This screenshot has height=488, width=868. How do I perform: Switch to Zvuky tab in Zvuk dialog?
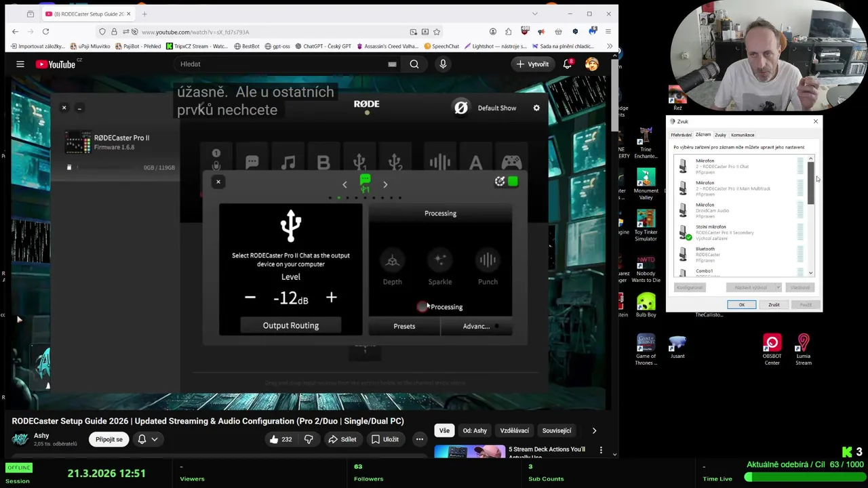[x=720, y=135]
